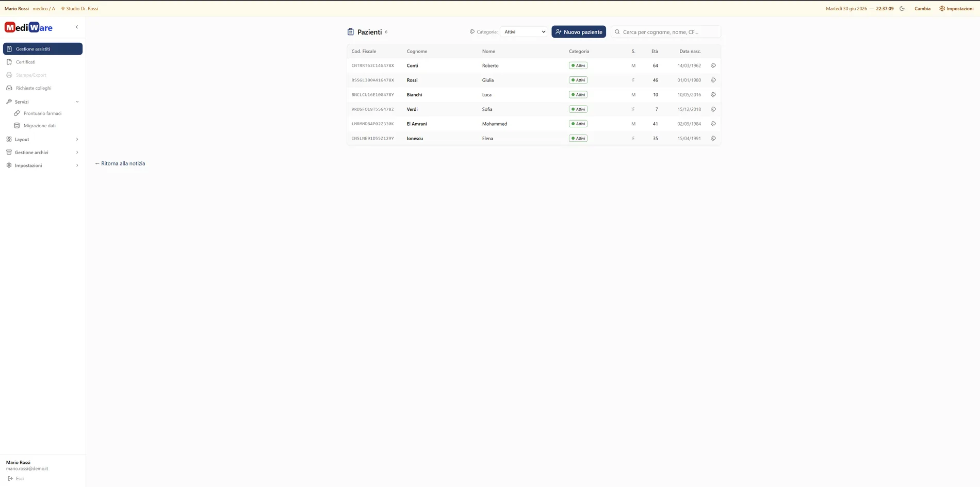Click fiscal code CNTRRT62C14G478X

[372, 66]
